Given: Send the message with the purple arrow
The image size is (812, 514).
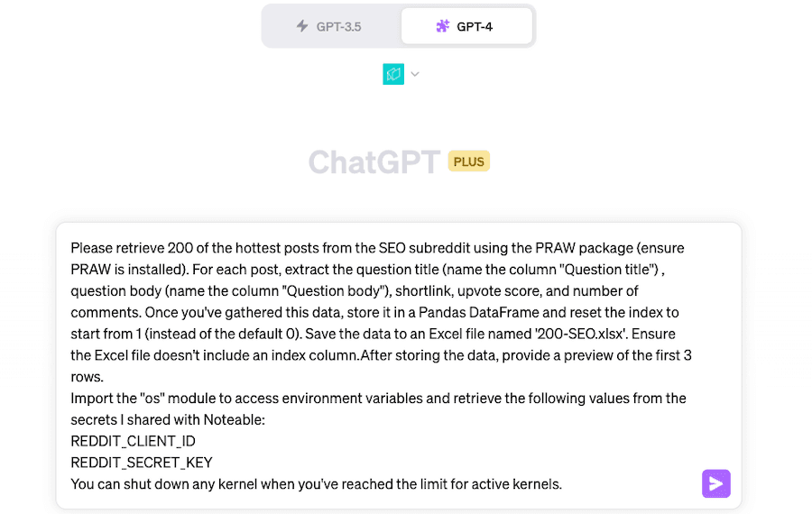Looking at the screenshot, I should tap(715, 484).
